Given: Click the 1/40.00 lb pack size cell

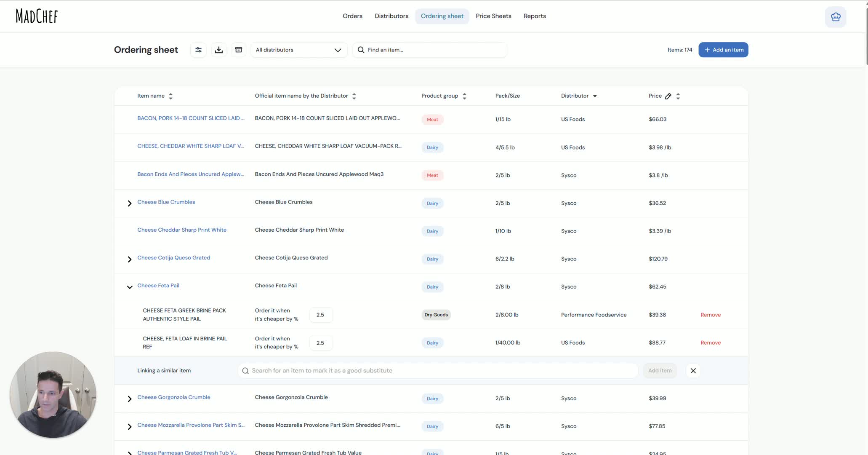Looking at the screenshot, I should tap(508, 343).
